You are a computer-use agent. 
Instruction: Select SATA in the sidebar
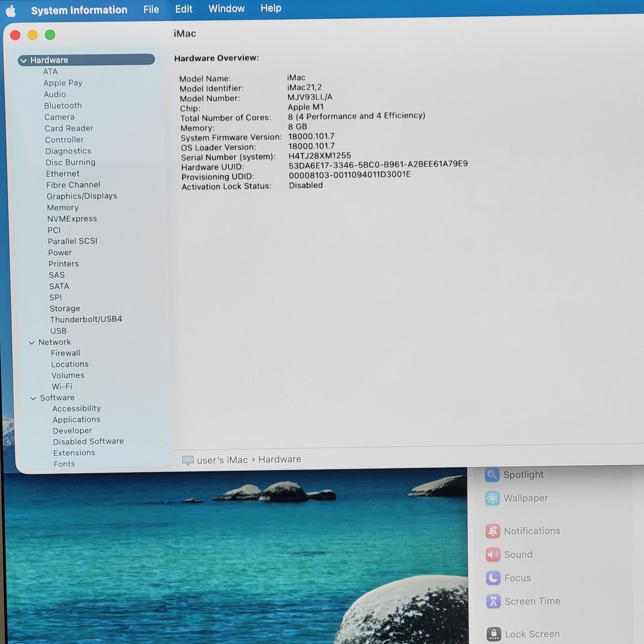pyautogui.click(x=59, y=287)
